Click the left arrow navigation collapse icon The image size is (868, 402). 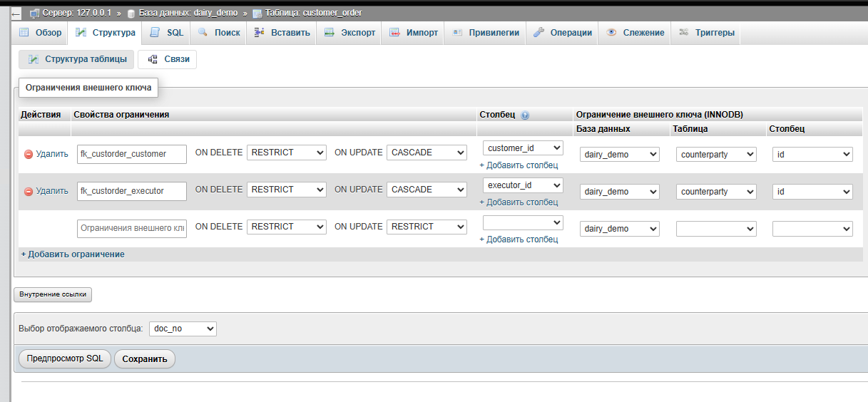(x=16, y=14)
